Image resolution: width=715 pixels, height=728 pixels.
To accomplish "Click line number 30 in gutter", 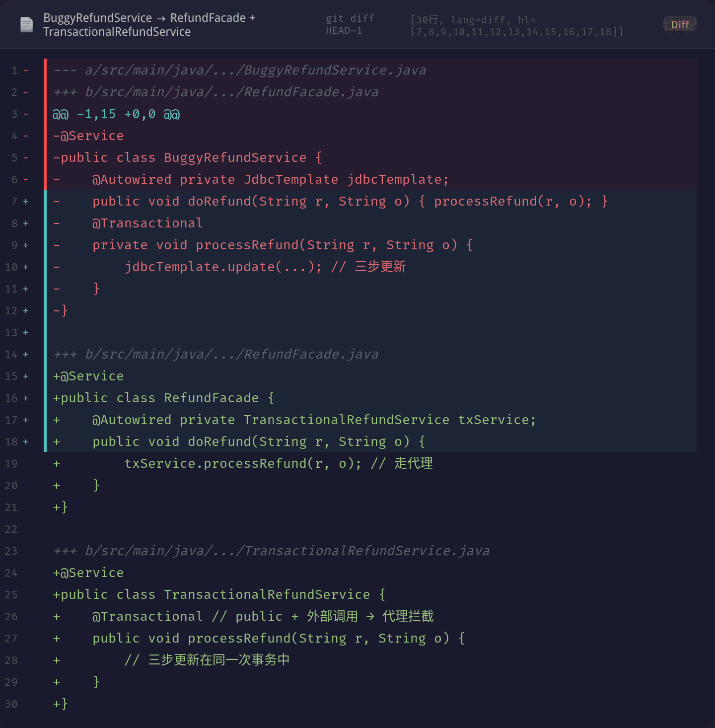I will 11,704.
